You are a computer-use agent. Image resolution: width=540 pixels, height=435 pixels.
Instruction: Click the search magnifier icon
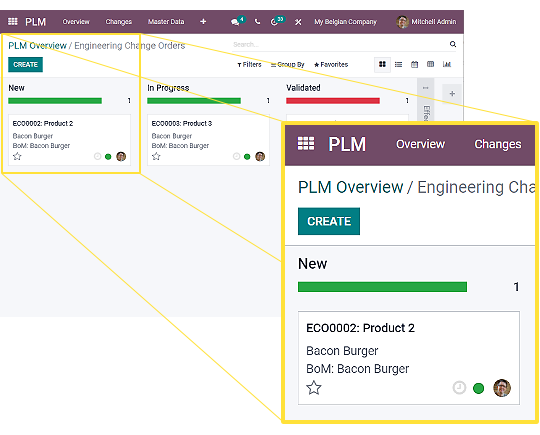point(453,44)
